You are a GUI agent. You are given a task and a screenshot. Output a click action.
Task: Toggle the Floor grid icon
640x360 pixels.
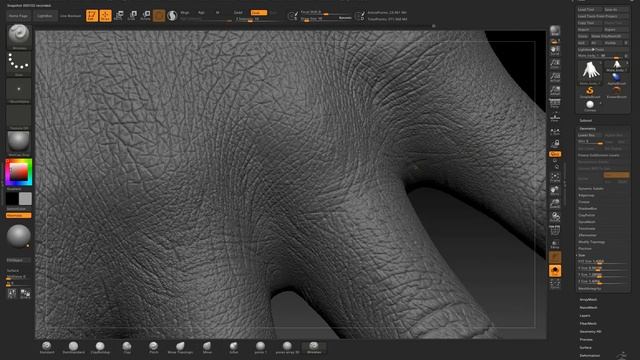555,117
